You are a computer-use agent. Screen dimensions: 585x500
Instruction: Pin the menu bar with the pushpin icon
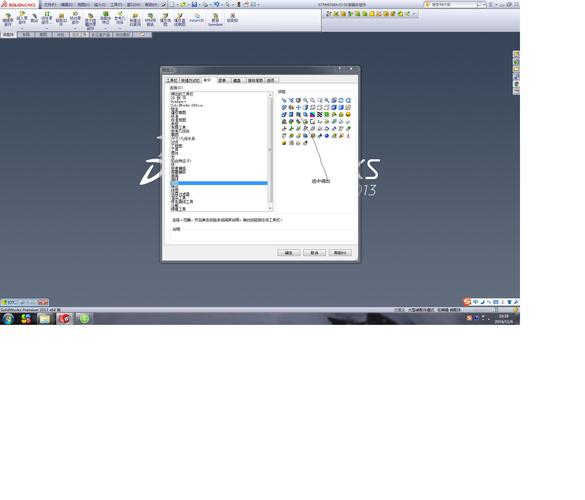click(164, 4)
